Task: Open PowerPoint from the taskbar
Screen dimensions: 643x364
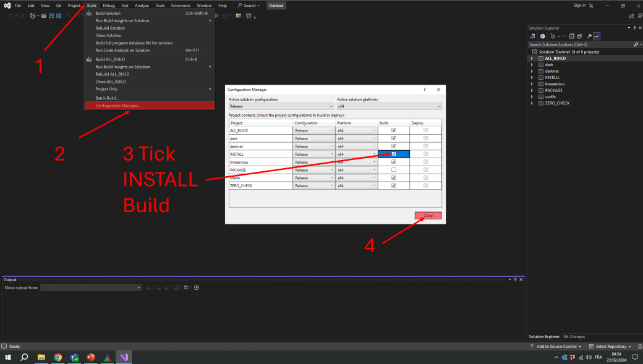Action: (91, 357)
